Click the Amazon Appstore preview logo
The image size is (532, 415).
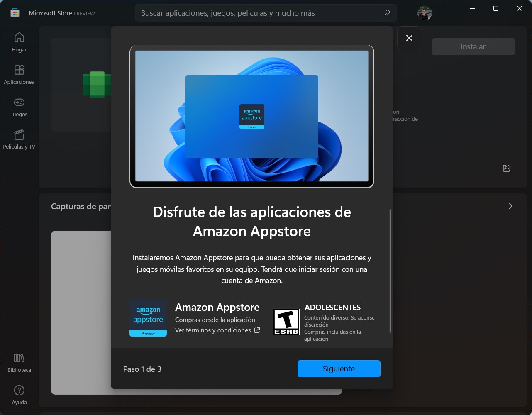148,318
